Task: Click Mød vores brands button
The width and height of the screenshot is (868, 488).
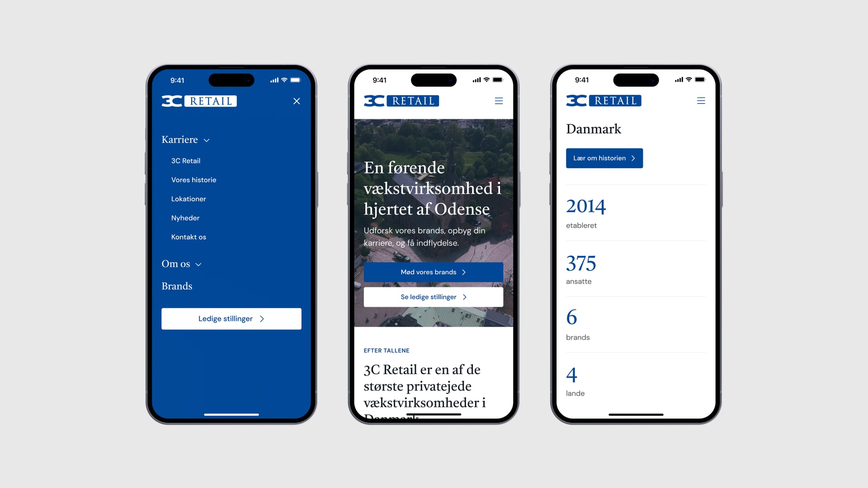Action: (433, 272)
